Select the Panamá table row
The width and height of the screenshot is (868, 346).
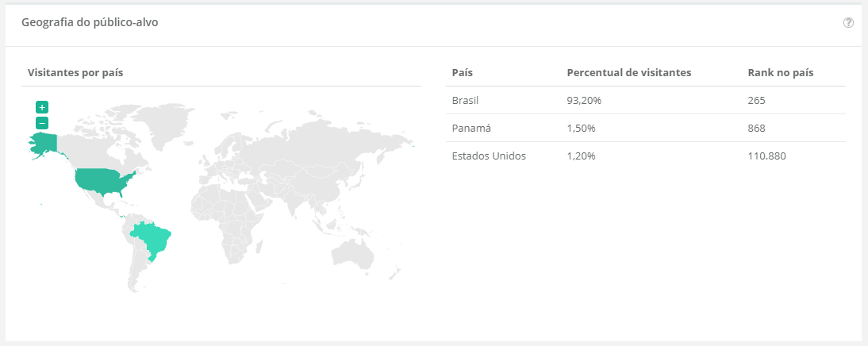(646, 129)
